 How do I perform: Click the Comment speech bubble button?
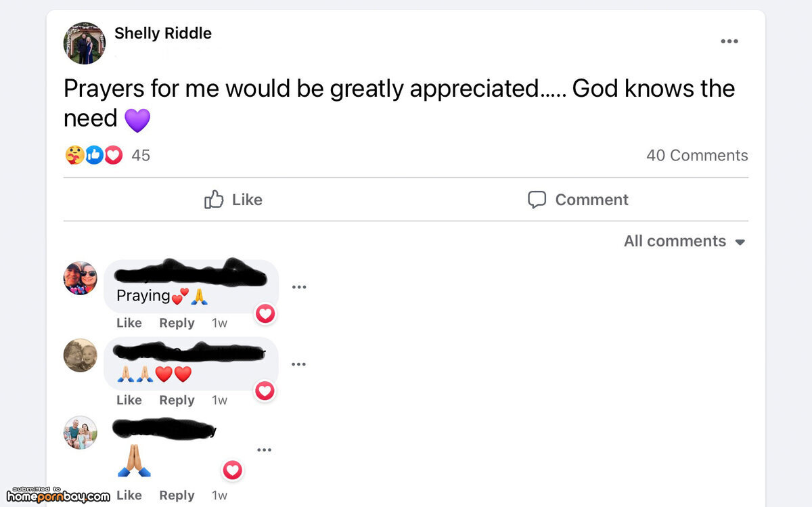(x=578, y=200)
